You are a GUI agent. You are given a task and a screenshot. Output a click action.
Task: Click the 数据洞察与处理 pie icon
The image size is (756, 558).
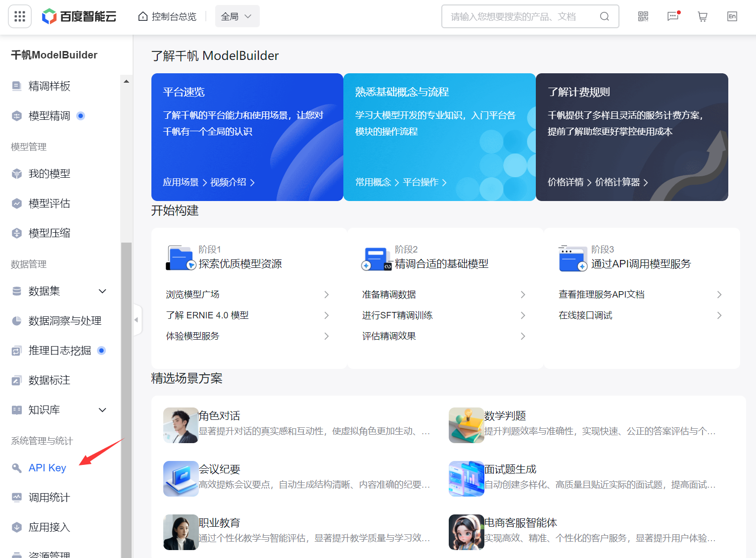coord(17,321)
